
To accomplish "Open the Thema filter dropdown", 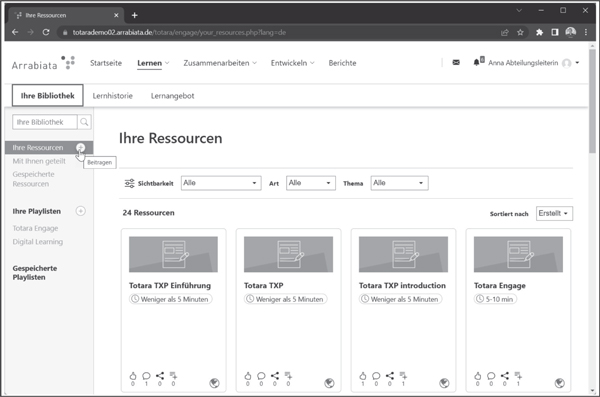I will (399, 183).
